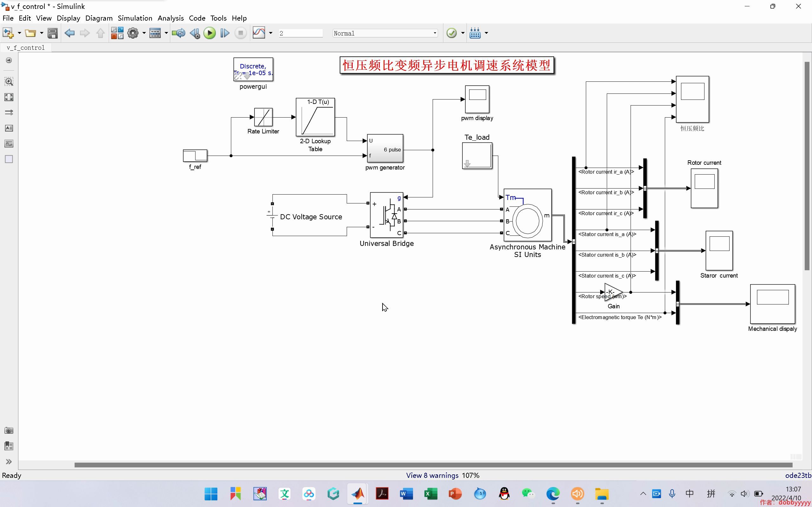
Task: Save the v_f_control model
Action: [52, 33]
